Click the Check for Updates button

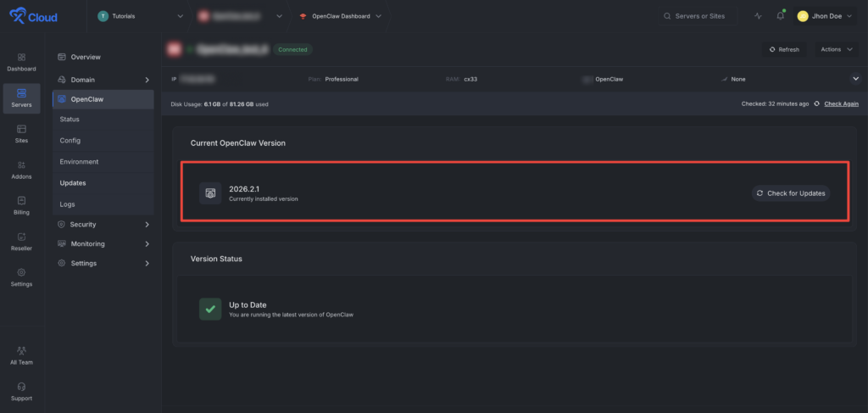(x=790, y=193)
